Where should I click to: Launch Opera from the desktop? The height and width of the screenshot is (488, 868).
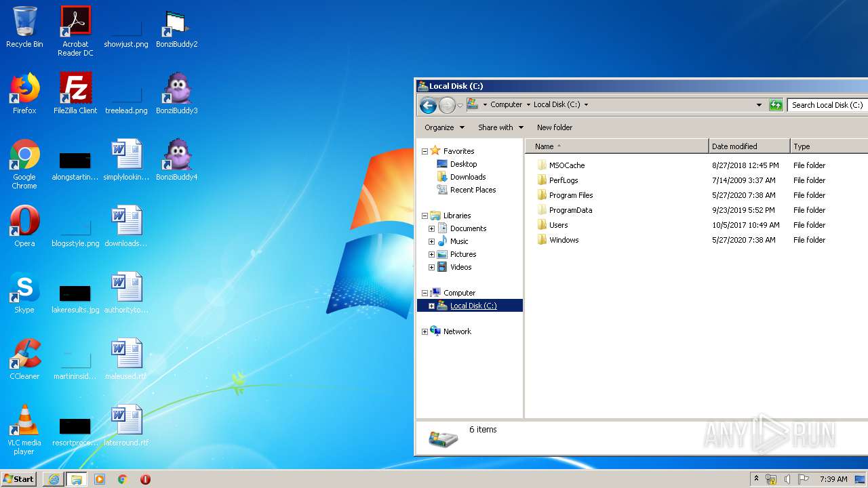click(24, 226)
